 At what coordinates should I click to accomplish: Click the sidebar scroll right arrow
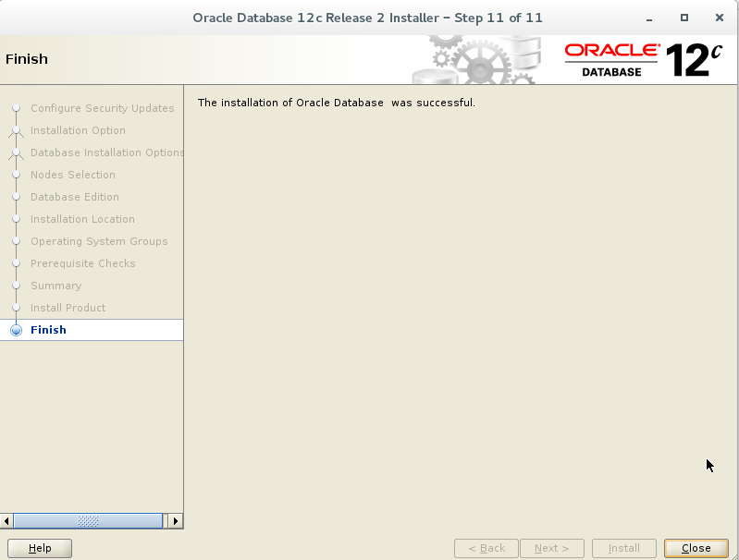(x=176, y=521)
